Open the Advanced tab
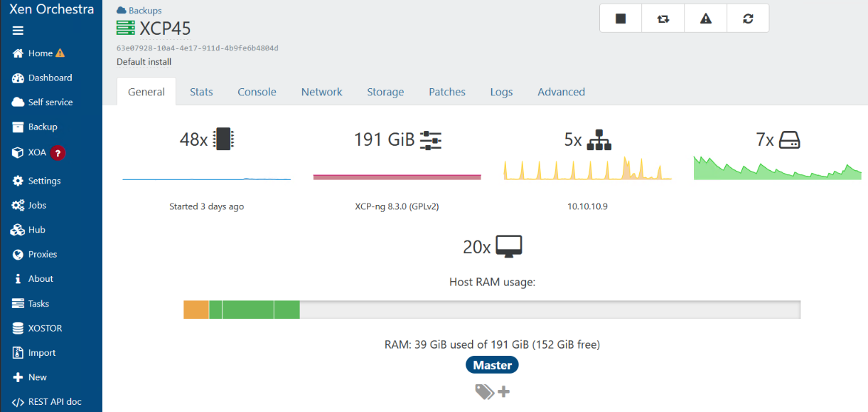 click(561, 92)
